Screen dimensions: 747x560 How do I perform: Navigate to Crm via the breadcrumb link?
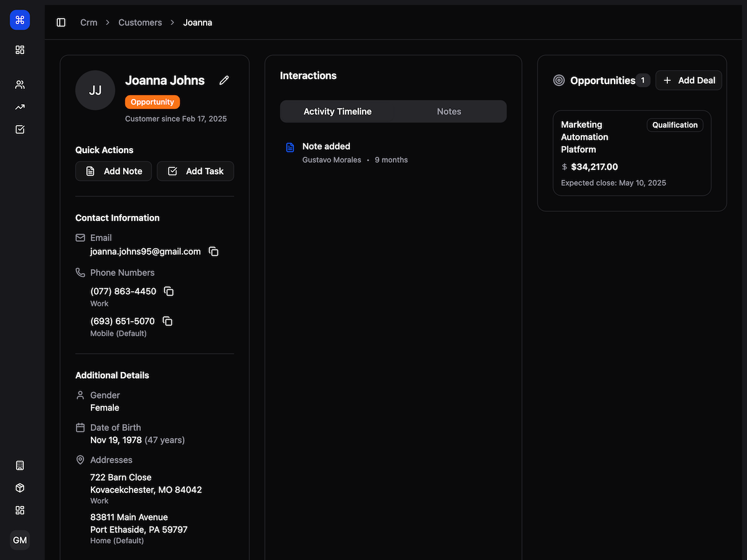tap(88, 22)
